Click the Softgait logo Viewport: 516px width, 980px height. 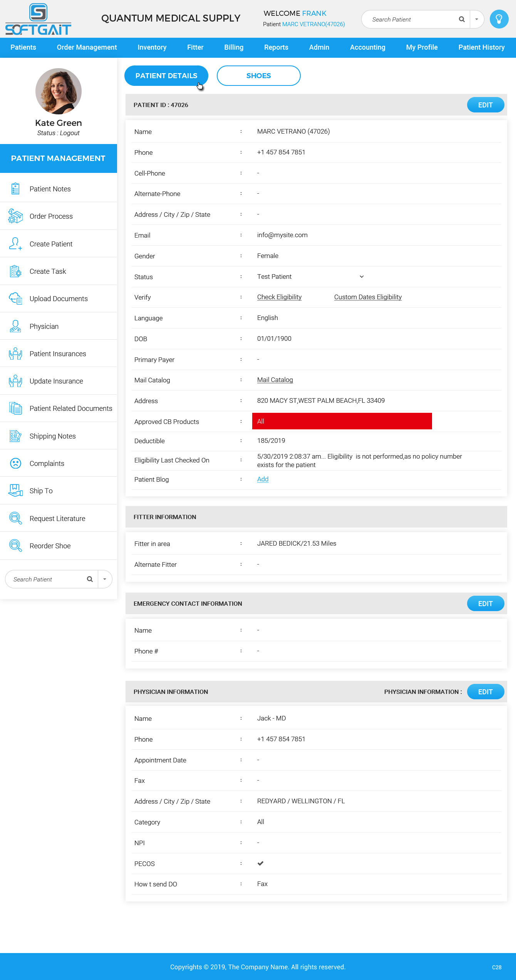pos(38,19)
